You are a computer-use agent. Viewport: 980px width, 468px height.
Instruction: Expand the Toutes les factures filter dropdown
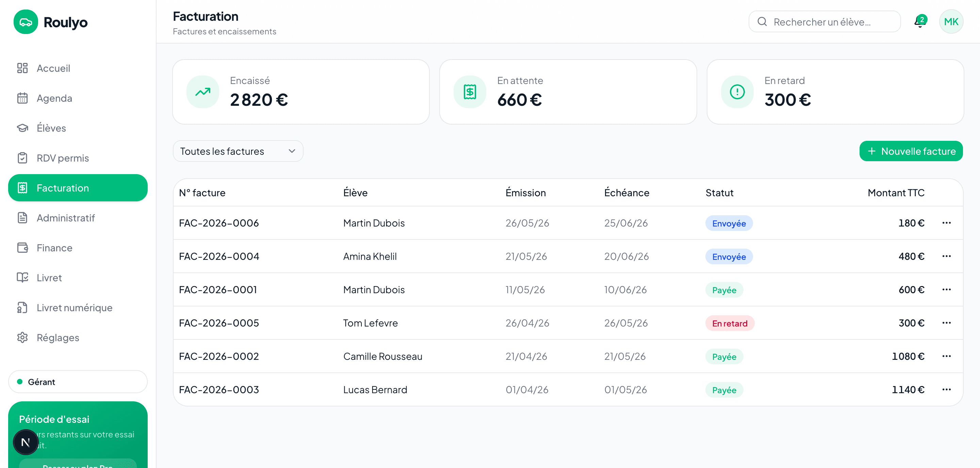pos(238,151)
